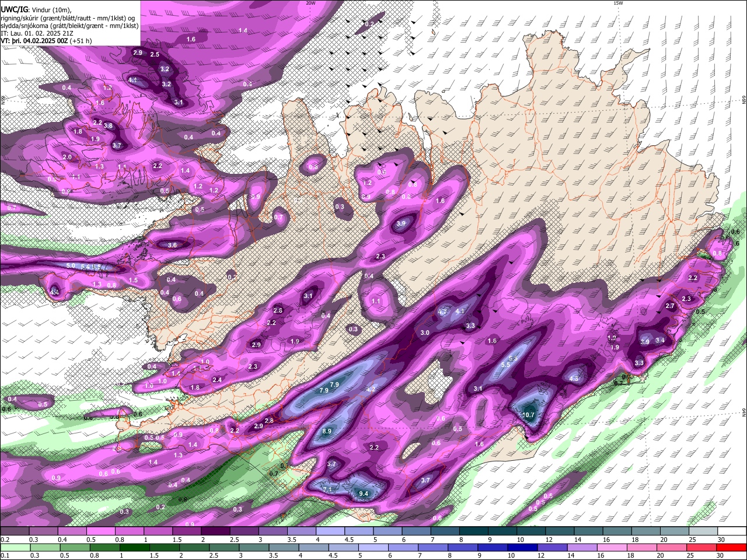Screen dimensions: 747x560
Task: Pick the navy blue 10–12 swatch on lower scale
Action: click(x=523, y=547)
